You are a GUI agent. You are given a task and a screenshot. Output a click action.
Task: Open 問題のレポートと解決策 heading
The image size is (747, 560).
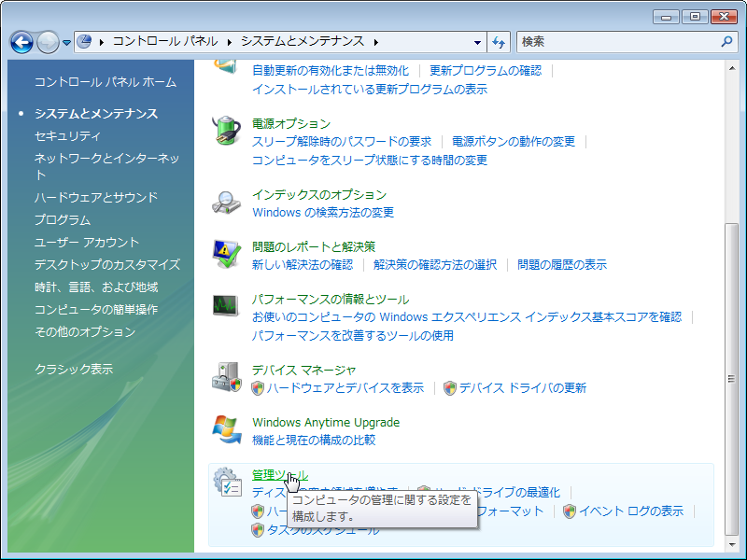click(314, 246)
